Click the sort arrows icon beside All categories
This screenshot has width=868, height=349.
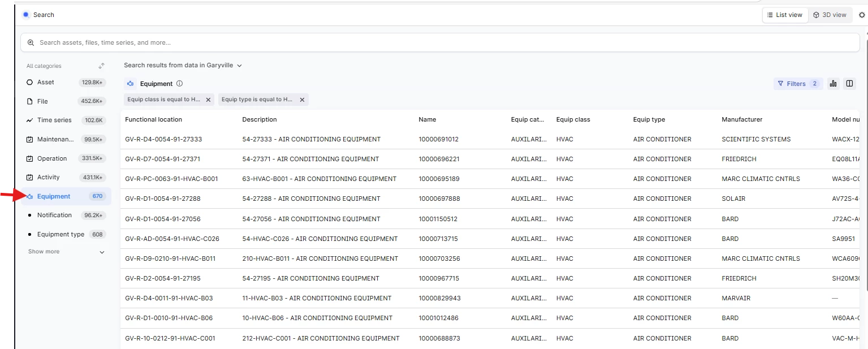101,66
